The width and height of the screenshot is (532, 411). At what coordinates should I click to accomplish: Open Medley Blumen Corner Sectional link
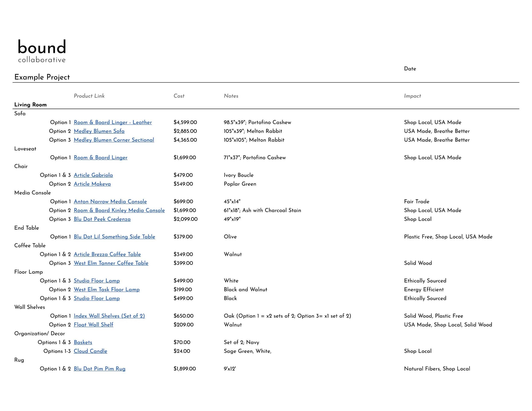click(x=114, y=140)
